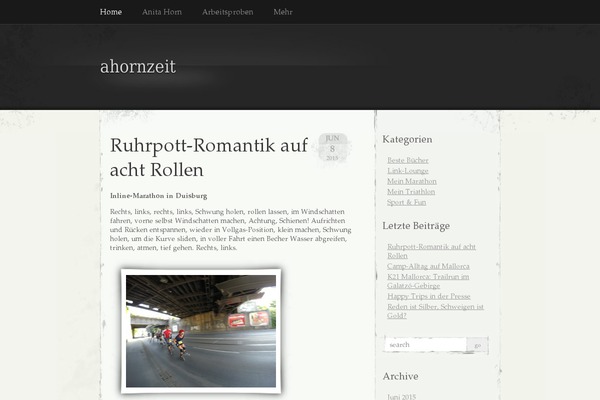600x400 pixels.
Task: Go to Arbeitsproben in the nav
Action: click(x=228, y=12)
